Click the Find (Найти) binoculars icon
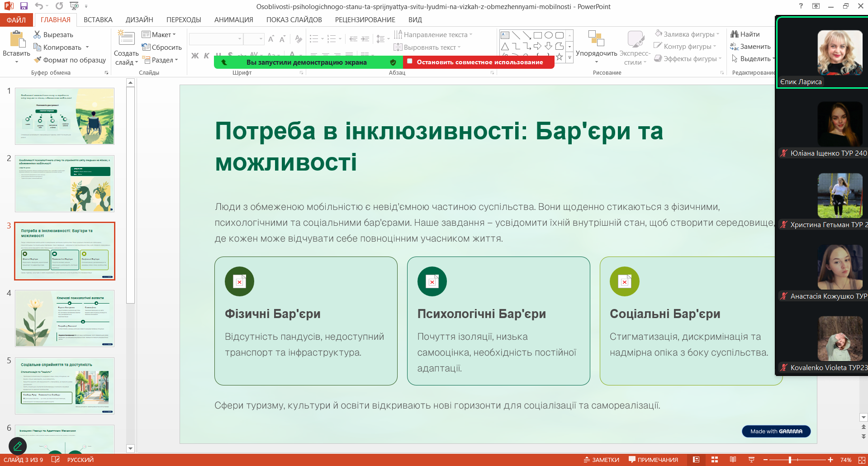 tap(735, 34)
